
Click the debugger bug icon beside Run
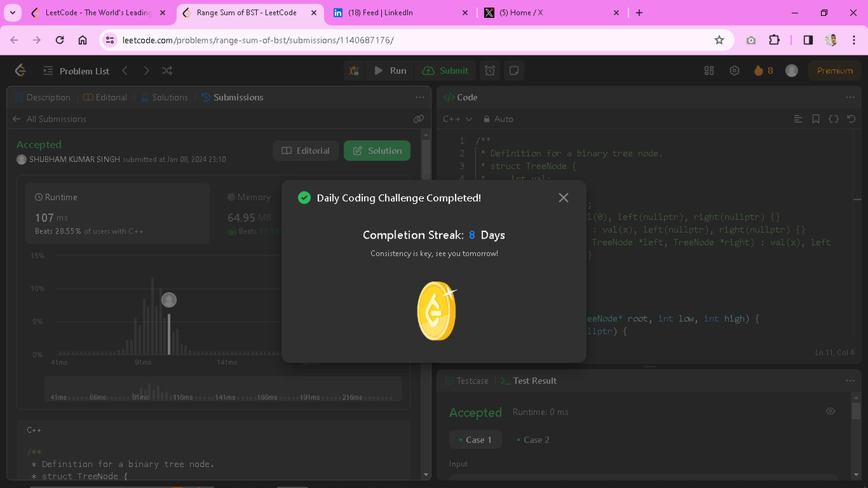pyautogui.click(x=354, y=71)
